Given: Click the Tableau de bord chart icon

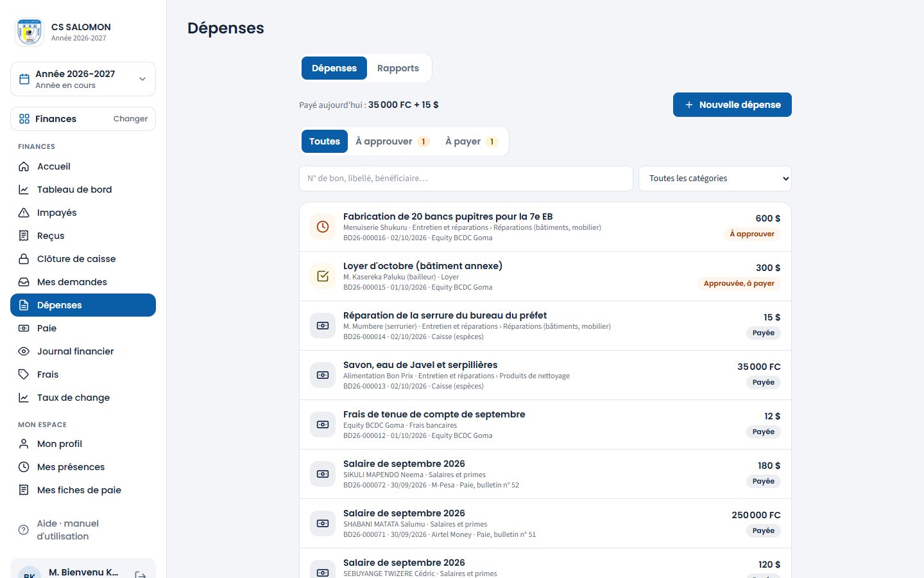Looking at the screenshot, I should (24, 189).
